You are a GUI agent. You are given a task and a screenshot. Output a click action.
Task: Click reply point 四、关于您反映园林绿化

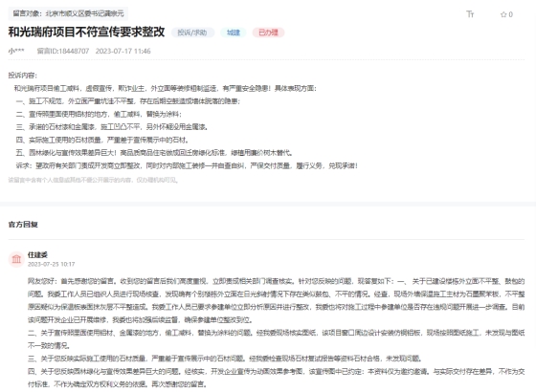tap(277, 378)
